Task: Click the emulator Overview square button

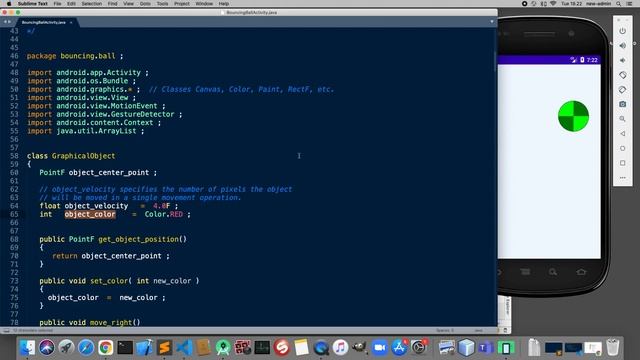Action: pyautogui.click(x=622, y=163)
